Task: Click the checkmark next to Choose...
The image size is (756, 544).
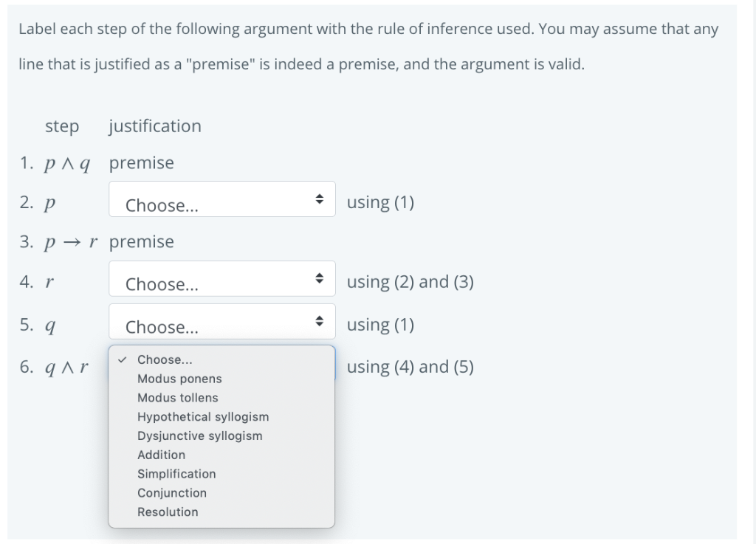Action: 123,359
